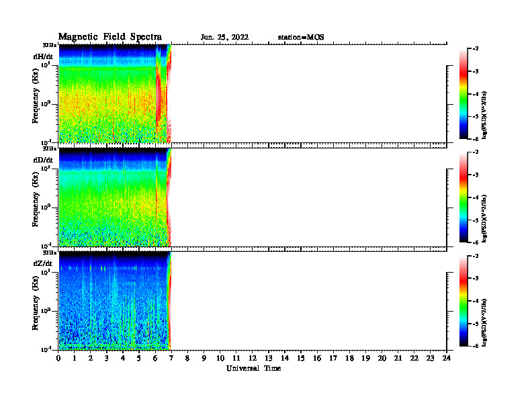This screenshot has width=532, height=411.
Task: Click the "-3" value on dD/dt color scale
Action: coord(476,175)
